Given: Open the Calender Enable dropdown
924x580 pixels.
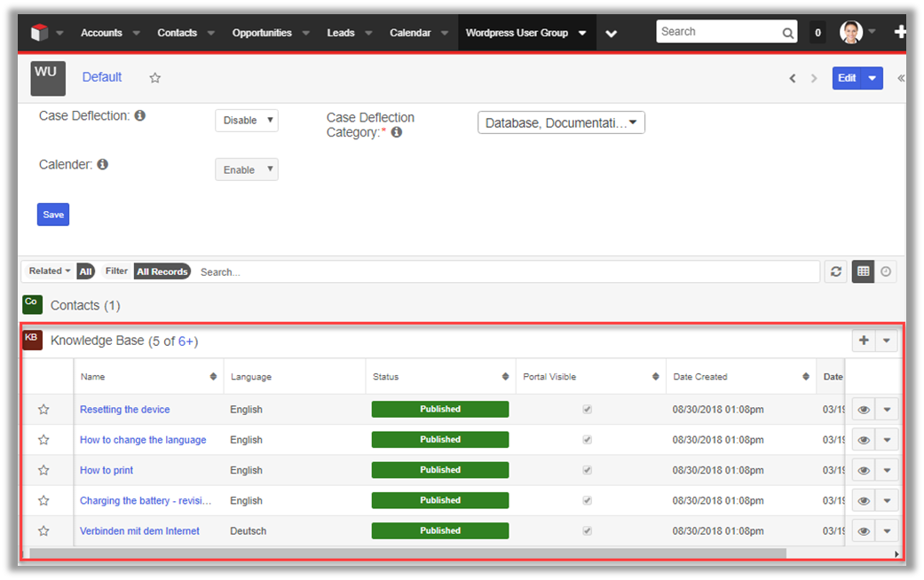Looking at the screenshot, I should [247, 169].
